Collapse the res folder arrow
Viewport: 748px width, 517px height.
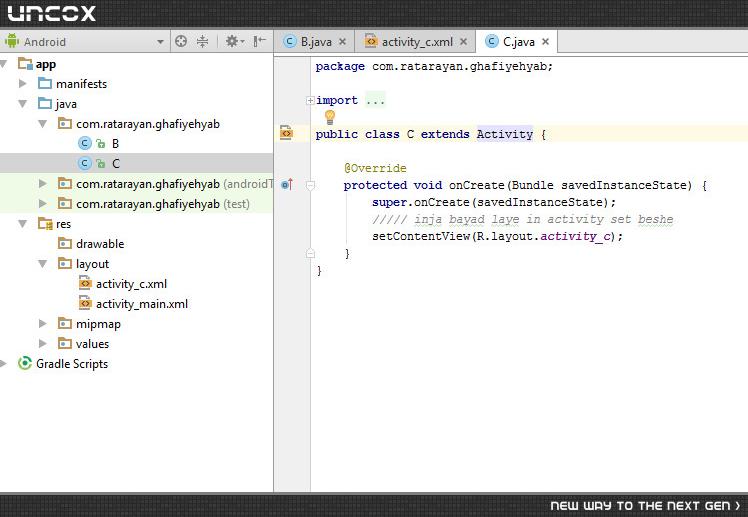22,224
